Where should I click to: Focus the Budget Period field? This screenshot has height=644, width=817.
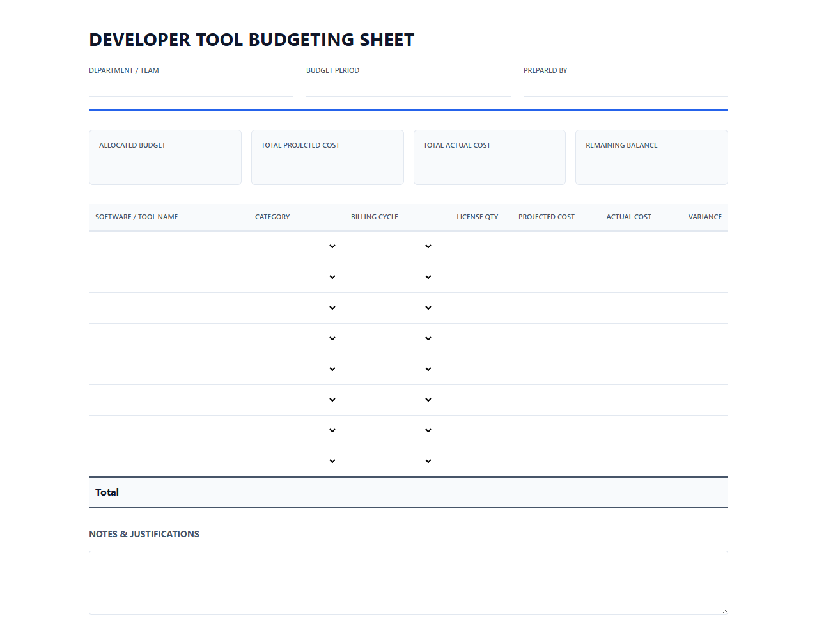click(x=408, y=87)
